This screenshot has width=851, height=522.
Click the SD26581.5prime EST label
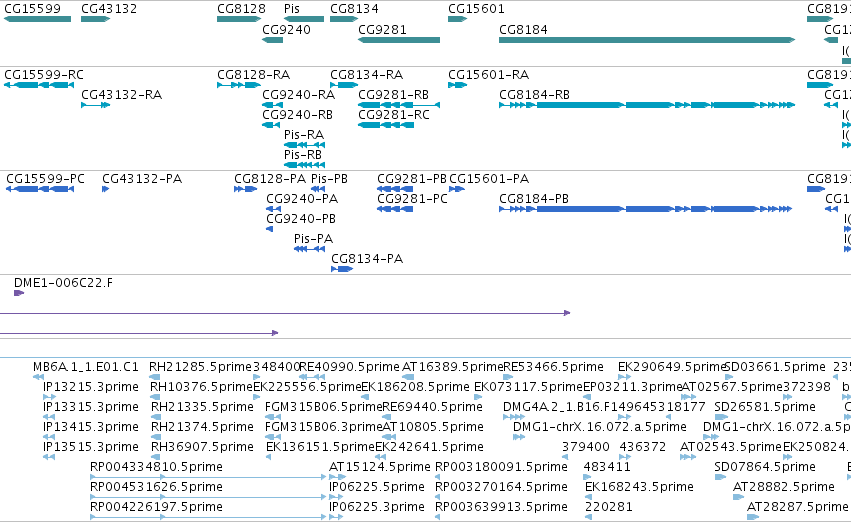(765, 407)
